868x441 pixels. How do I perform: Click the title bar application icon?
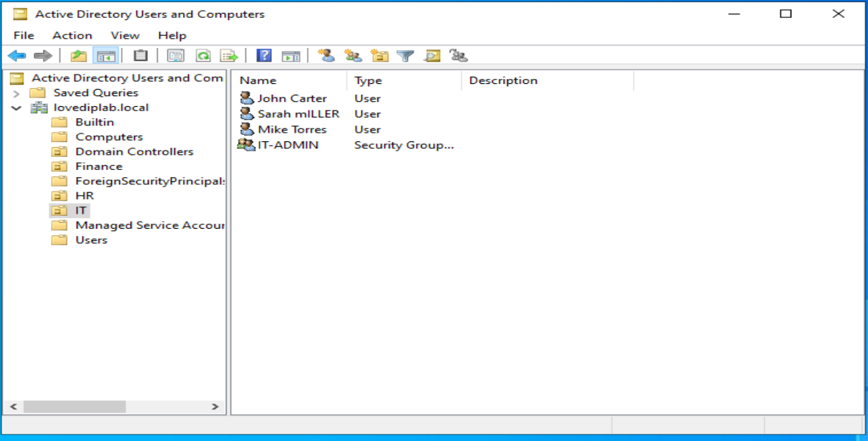coord(19,14)
